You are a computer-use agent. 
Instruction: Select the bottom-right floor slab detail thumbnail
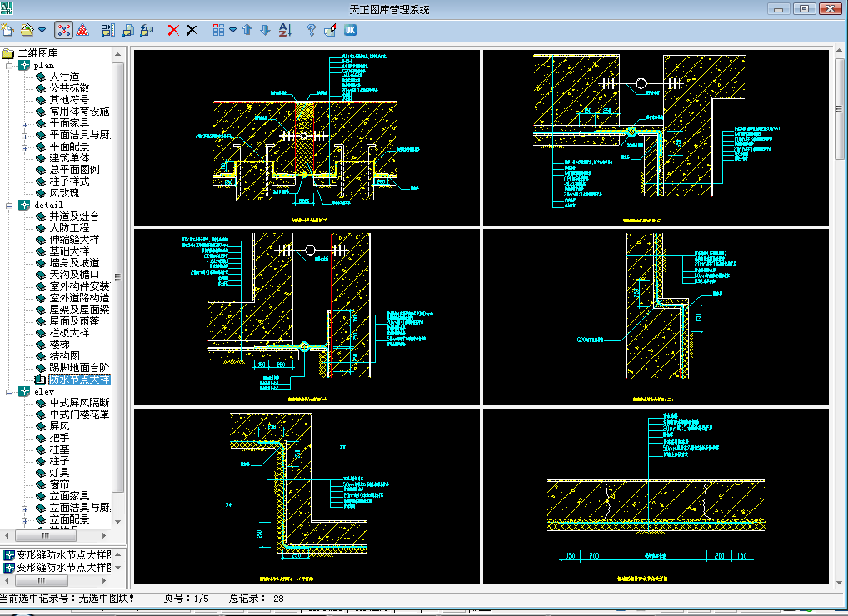[x=656, y=496]
